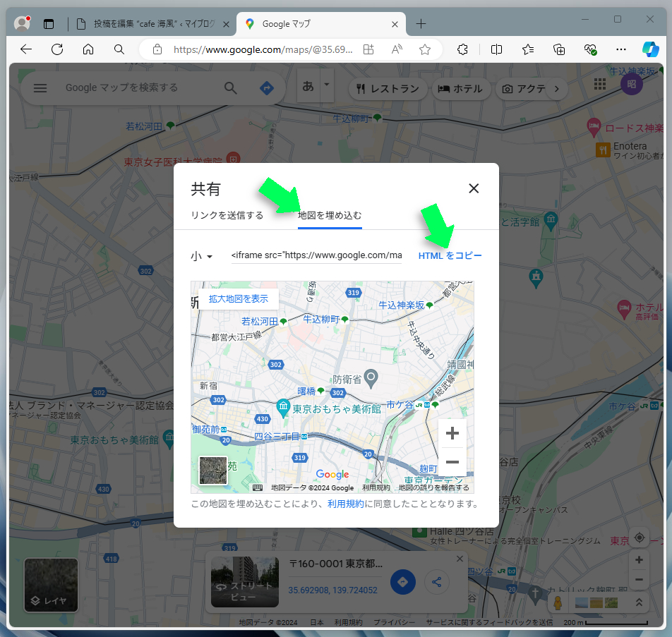
Task: Close the Google マップ browser tab
Action: tap(395, 25)
